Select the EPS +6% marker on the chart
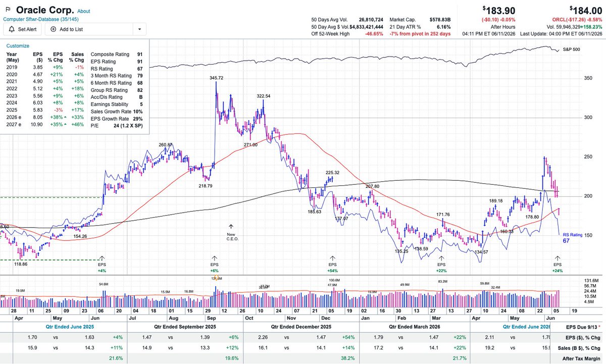606x364 pixels. pyautogui.click(x=215, y=264)
